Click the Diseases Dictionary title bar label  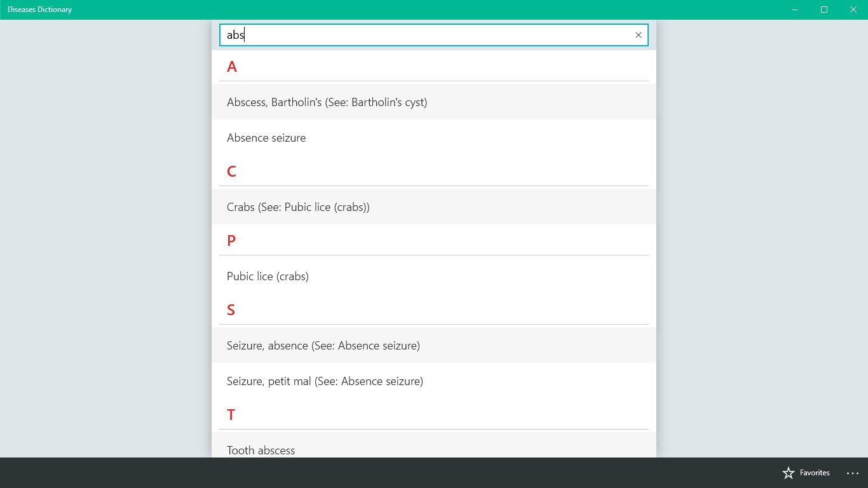pyautogui.click(x=38, y=10)
